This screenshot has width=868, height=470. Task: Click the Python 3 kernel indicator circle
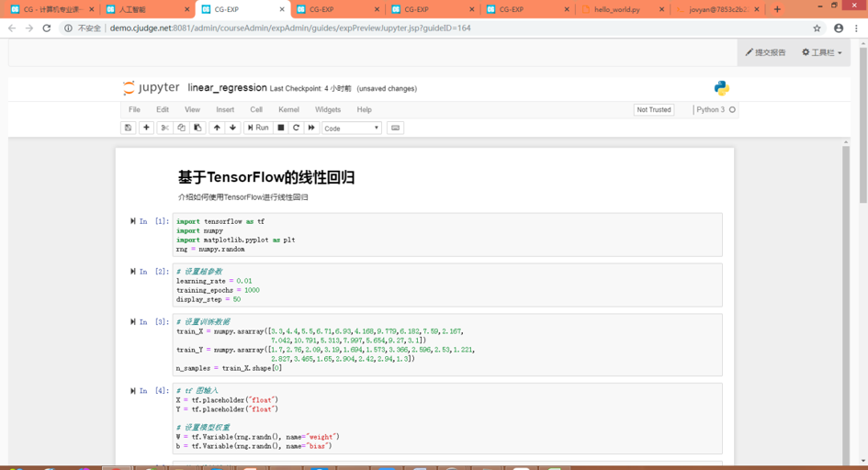(732, 109)
